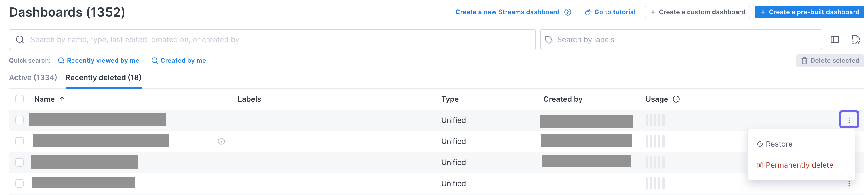This screenshot has width=868, height=195.
Task: Click the Created by column header
Action: tap(563, 99)
